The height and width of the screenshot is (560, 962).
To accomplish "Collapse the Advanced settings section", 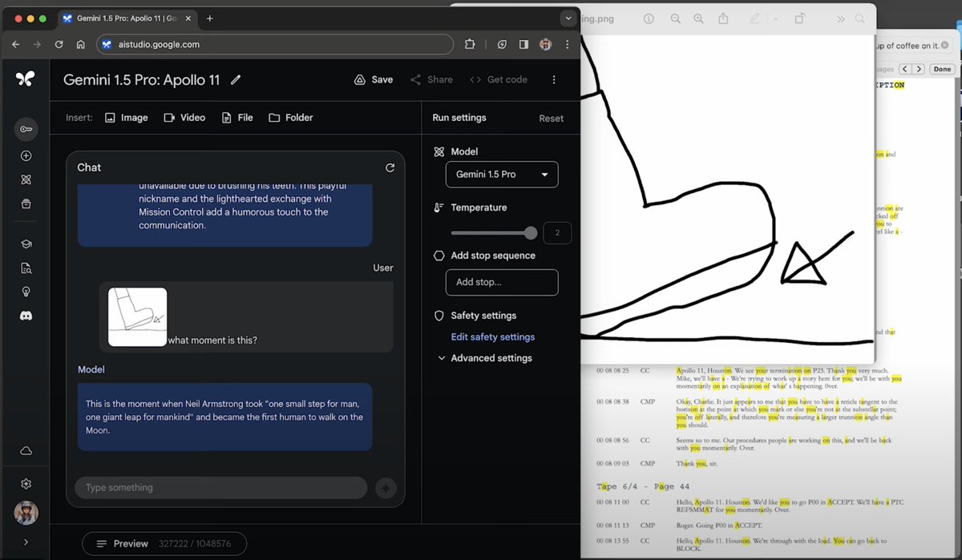I will click(x=484, y=358).
